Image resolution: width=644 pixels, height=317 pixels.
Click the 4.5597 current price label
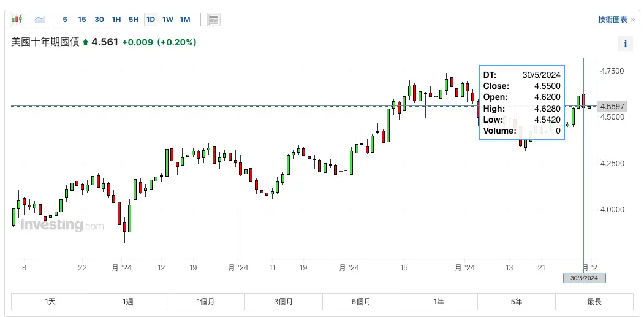pos(612,107)
